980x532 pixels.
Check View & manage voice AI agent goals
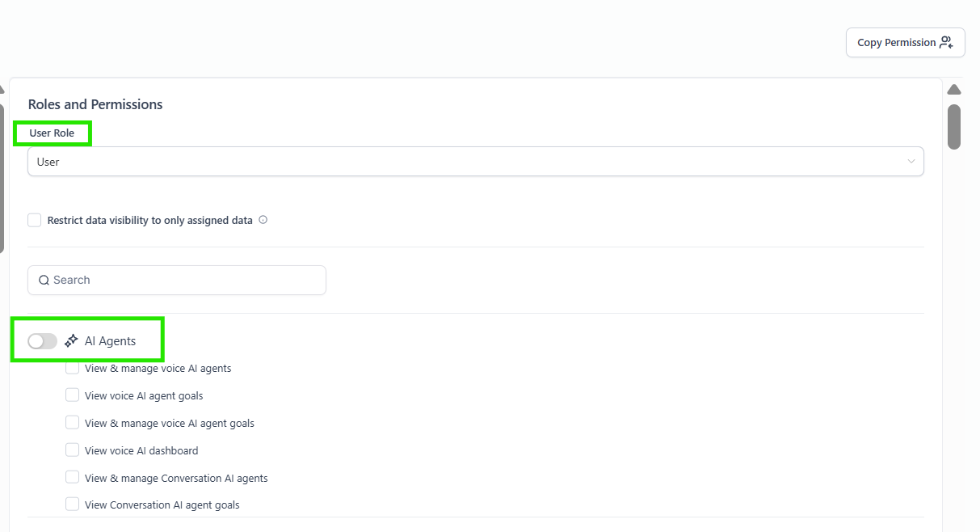73,423
